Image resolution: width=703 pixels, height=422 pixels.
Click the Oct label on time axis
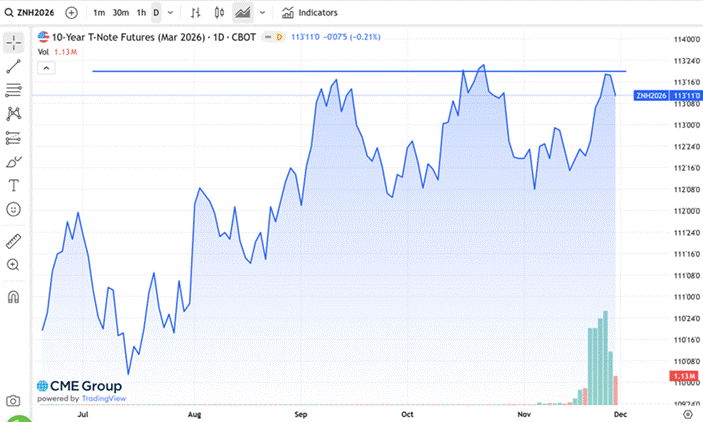coord(407,414)
